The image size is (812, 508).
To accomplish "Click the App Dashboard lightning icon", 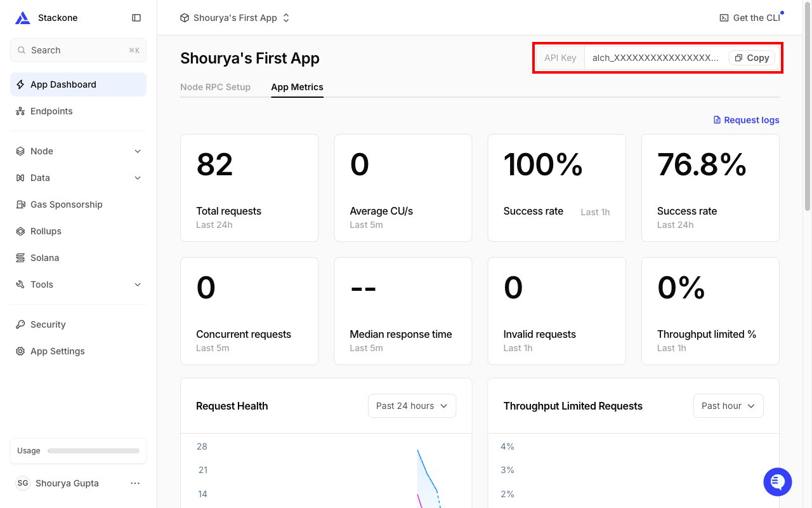I will pos(20,84).
